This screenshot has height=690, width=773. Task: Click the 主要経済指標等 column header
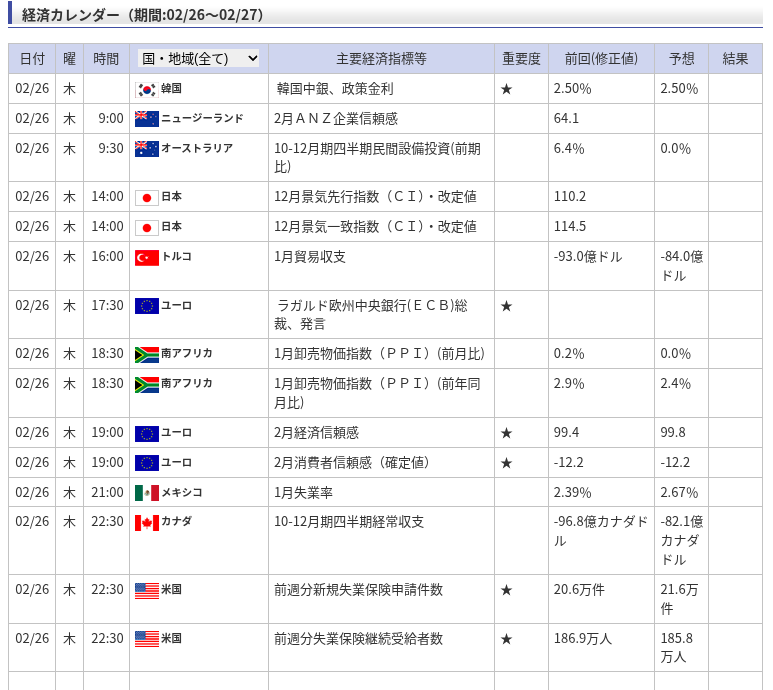click(381, 59)
